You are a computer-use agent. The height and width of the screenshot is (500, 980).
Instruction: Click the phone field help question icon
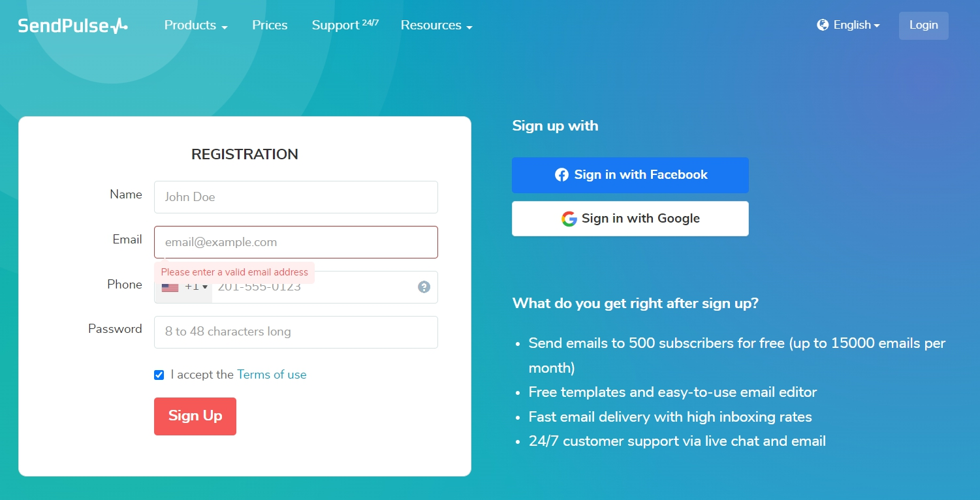coord(424,287)
